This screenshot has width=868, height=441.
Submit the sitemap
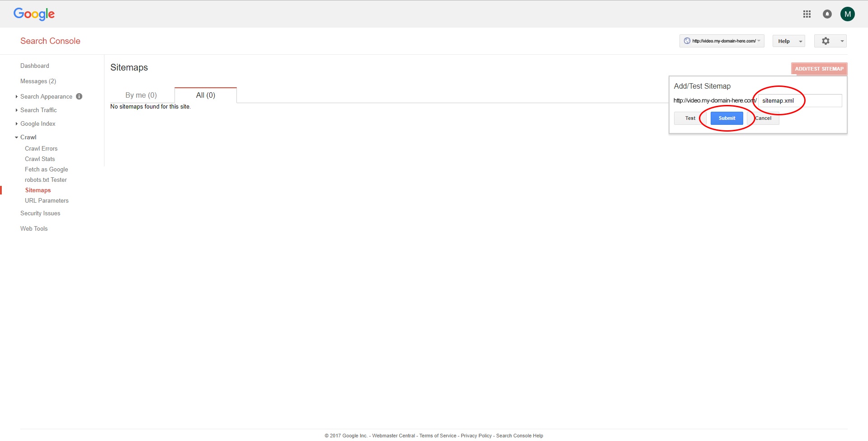click(x=727, y=118)
